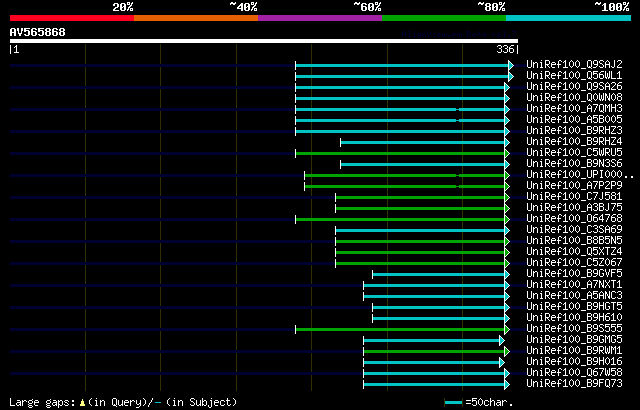Click the UniRef100_B9HGT5 label
The height and width of the screenshot is (410, 640).
click(574, 307)
